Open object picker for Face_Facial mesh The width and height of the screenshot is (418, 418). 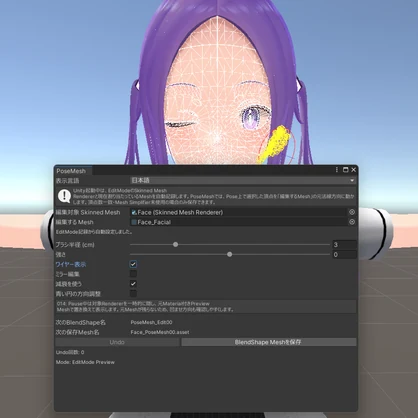click(352, 222)
